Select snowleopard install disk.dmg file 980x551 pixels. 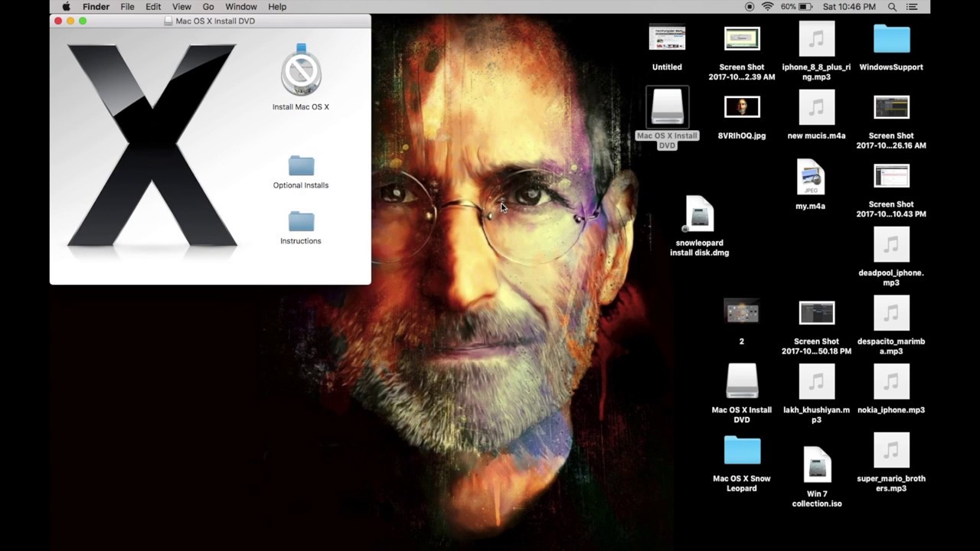click(700, 214)
